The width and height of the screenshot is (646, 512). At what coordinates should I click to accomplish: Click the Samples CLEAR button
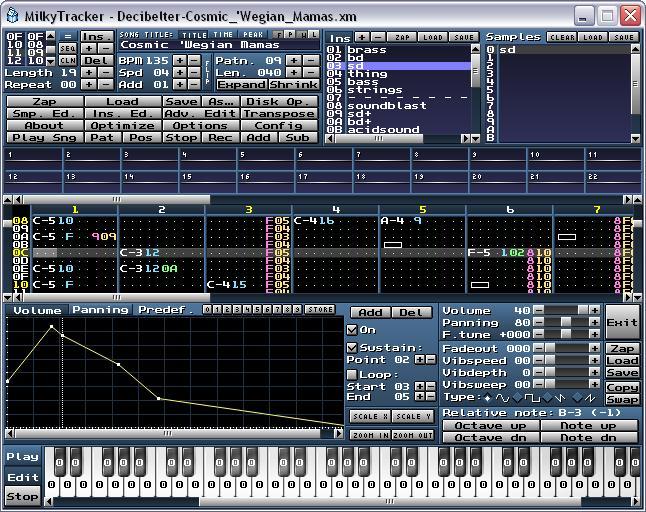click(x=562, y=37)
